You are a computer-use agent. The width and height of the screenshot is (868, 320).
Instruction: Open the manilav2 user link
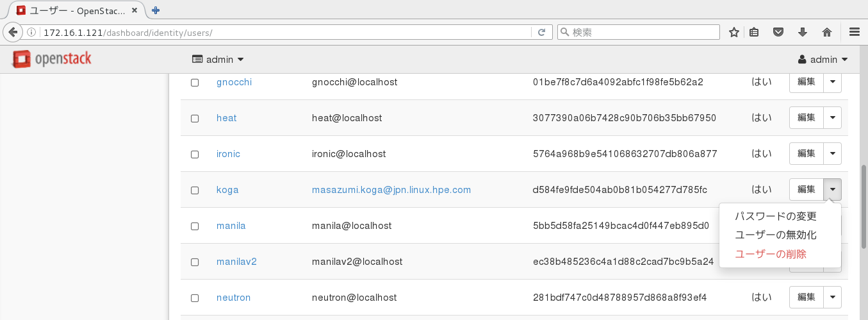click(236, 262)
